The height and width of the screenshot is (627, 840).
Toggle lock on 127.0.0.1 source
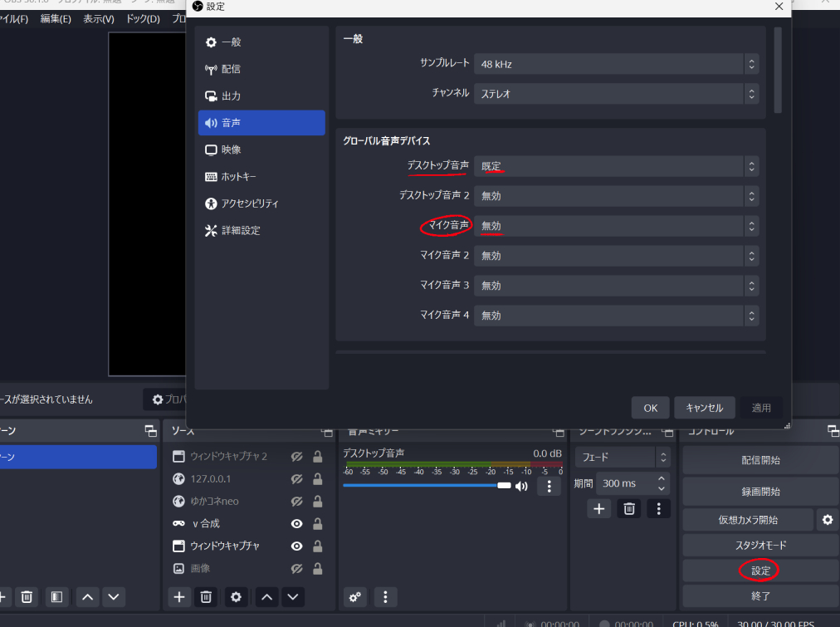[x=318, y=479]
